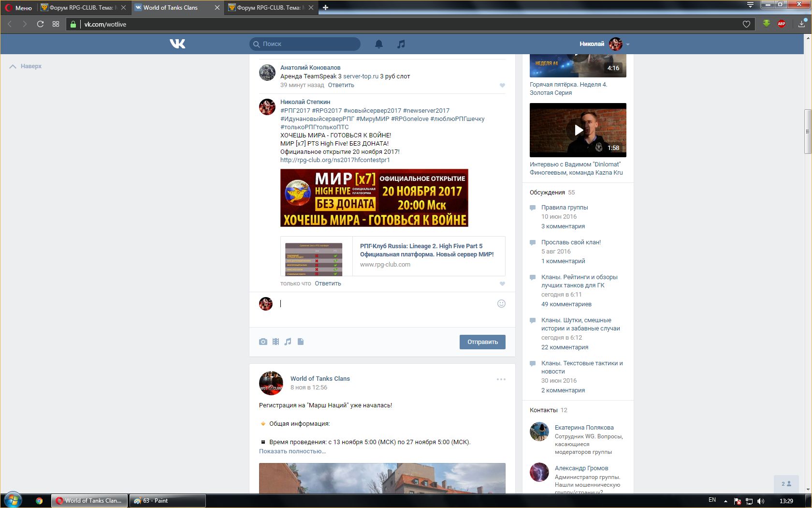Open Opera tab menu icon at top right
Viewport: 812px width, 508px height.
(750, 5)
